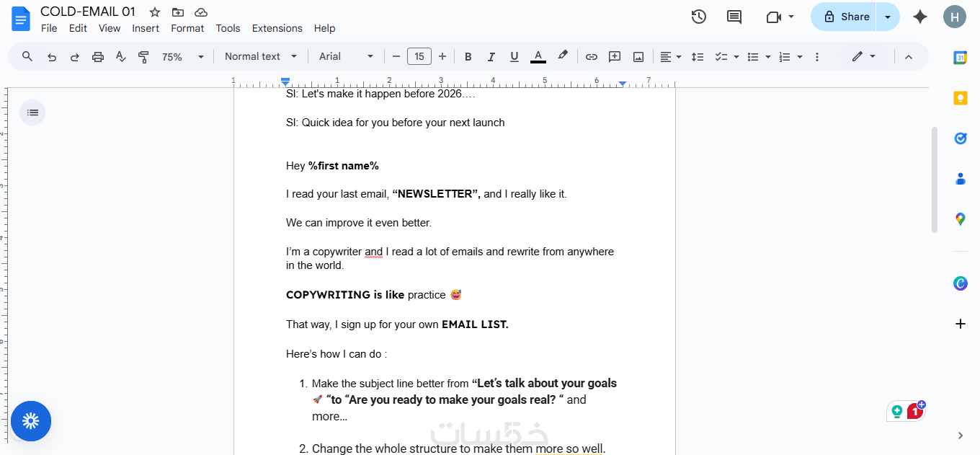Open editing mode pencil dropdown
This screenshot has width=980, height=455.
click(x=864, y=56)
